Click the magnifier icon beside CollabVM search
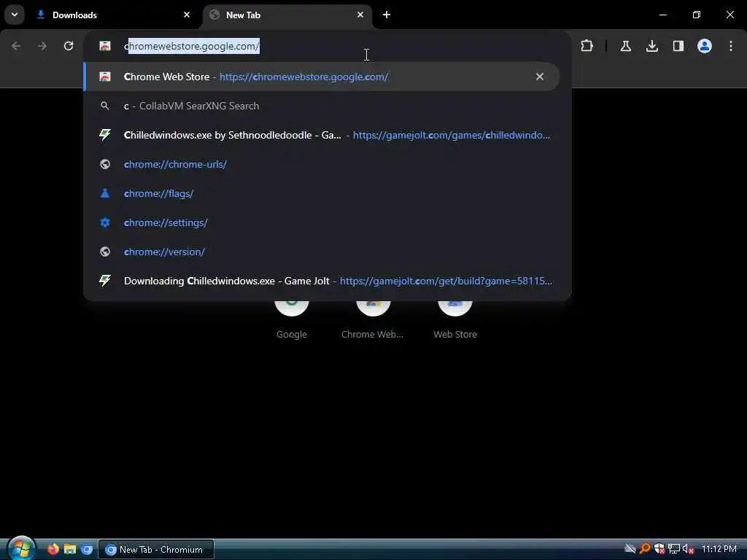747x560 pixels. [x=105, y=106]
